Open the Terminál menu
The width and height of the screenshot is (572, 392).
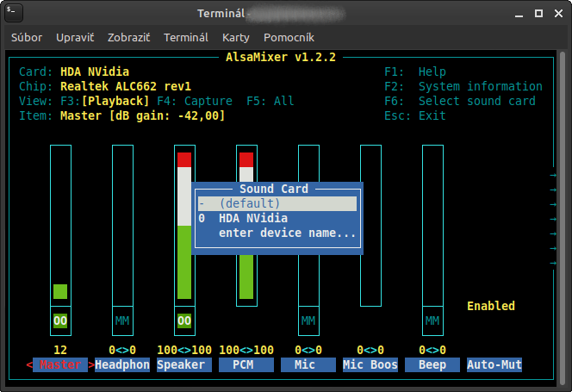186,38
